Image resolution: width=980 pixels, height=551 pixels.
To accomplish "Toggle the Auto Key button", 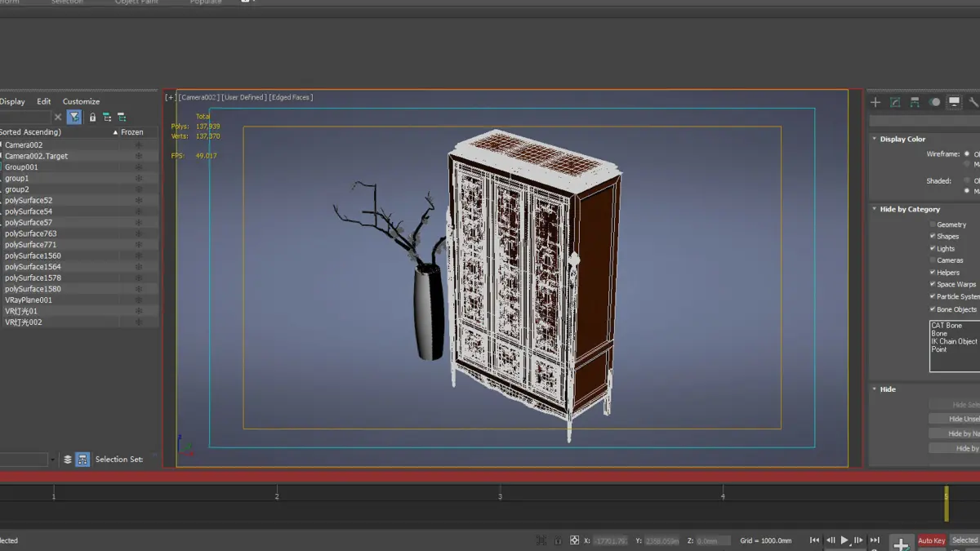I will 931,540.
